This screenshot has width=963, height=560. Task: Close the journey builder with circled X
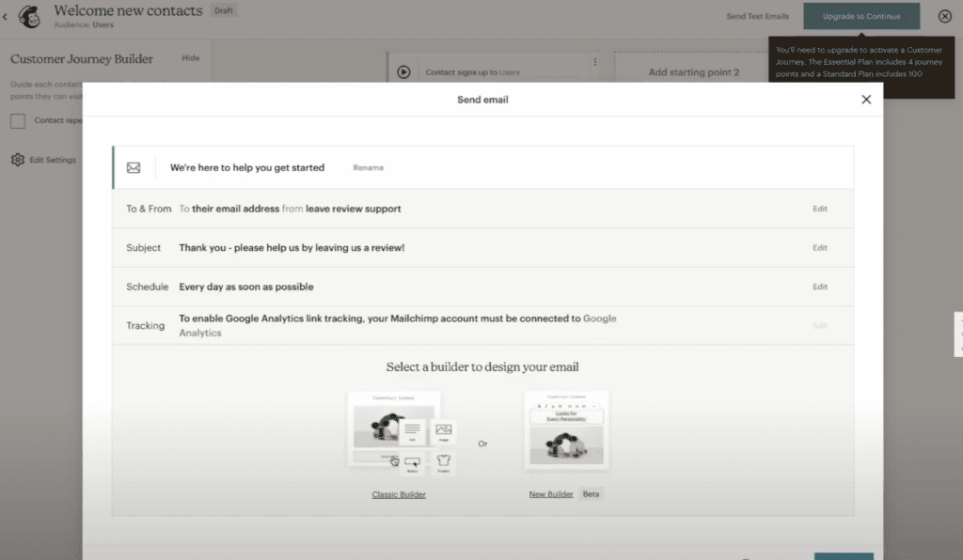point(944,16)
